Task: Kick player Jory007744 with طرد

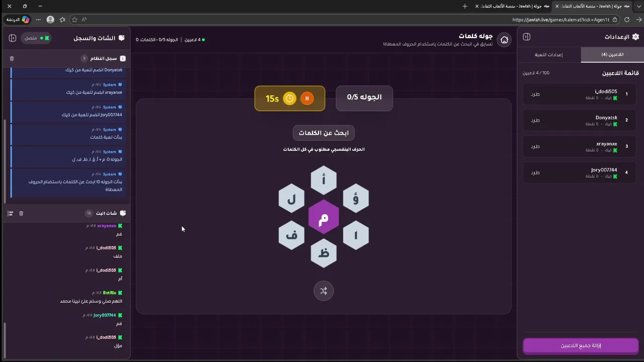Action: coord(535,172)
